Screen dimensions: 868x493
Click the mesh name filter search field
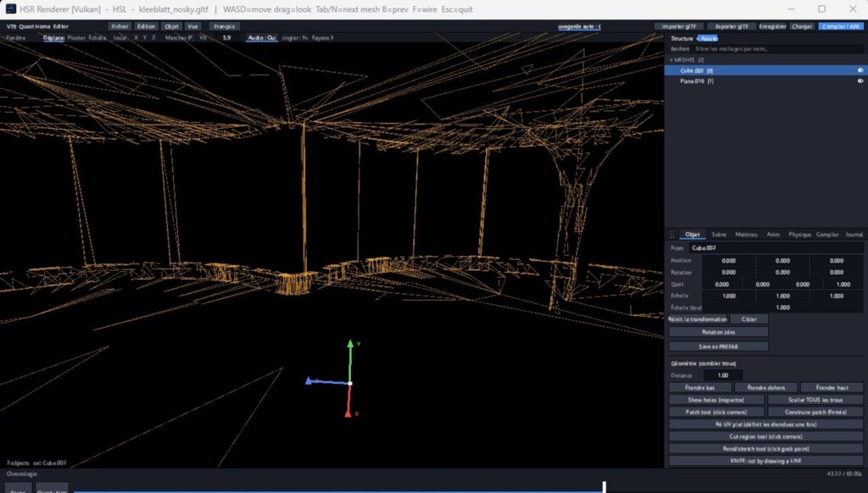[777, 48]
